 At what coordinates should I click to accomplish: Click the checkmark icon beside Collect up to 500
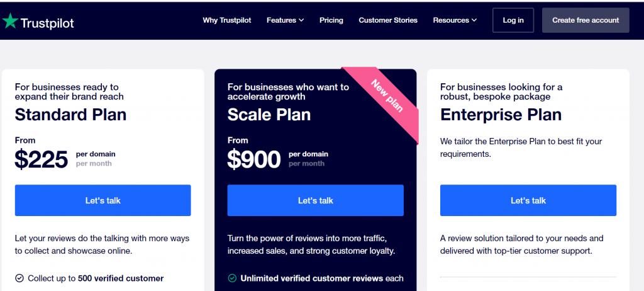pos(19,278)
